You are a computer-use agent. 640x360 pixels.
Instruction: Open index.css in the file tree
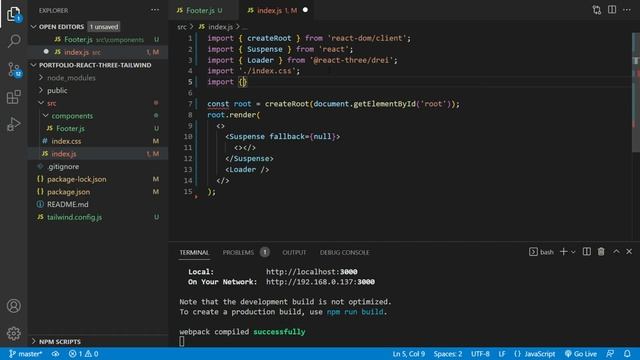66,141
